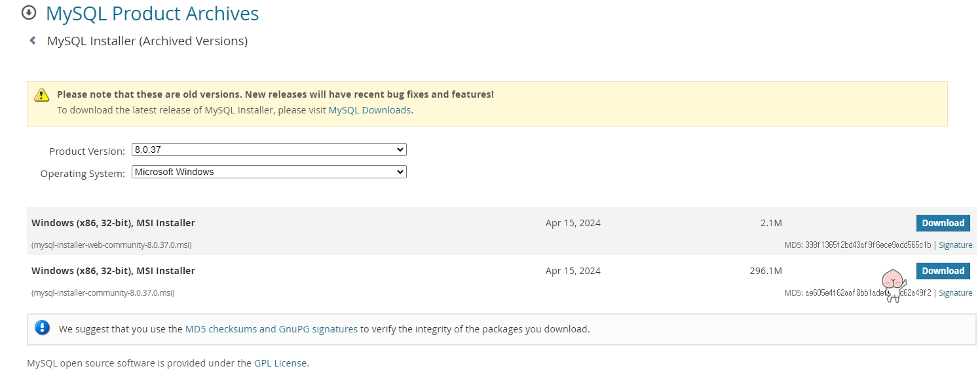
Task: Click the Product Version label
Action: point(87,151)
